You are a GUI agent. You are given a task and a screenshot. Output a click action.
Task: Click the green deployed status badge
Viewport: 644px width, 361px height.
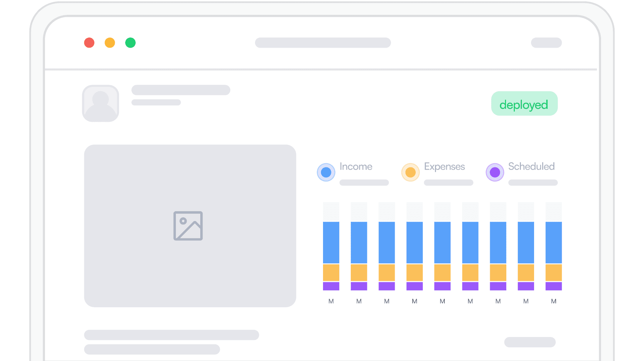[x=524, y=104]
